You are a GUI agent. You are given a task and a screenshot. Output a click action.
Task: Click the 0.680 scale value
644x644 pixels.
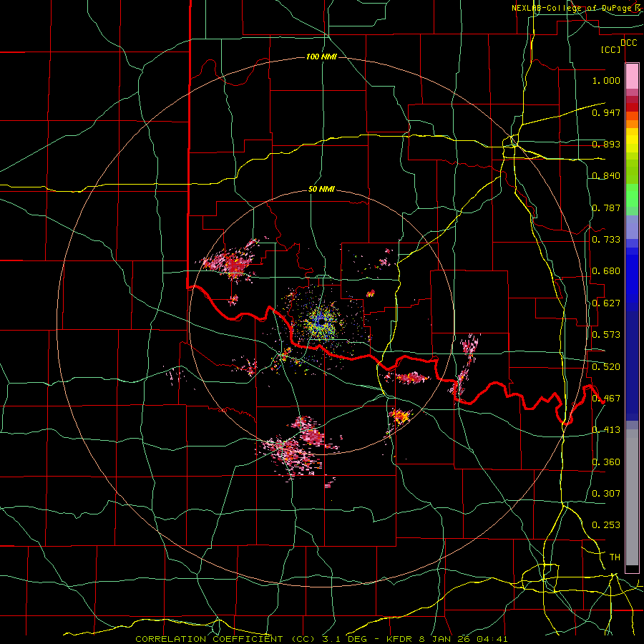pos(606,271)
